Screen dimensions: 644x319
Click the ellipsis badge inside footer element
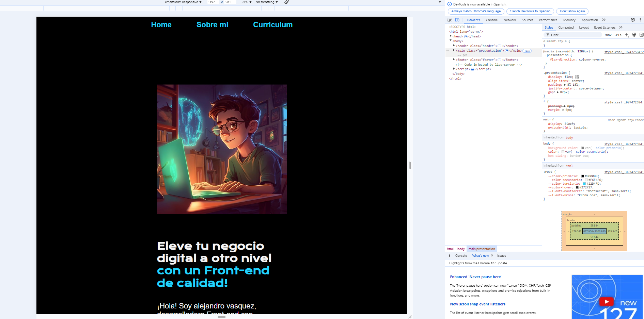(x=500, y=60)
